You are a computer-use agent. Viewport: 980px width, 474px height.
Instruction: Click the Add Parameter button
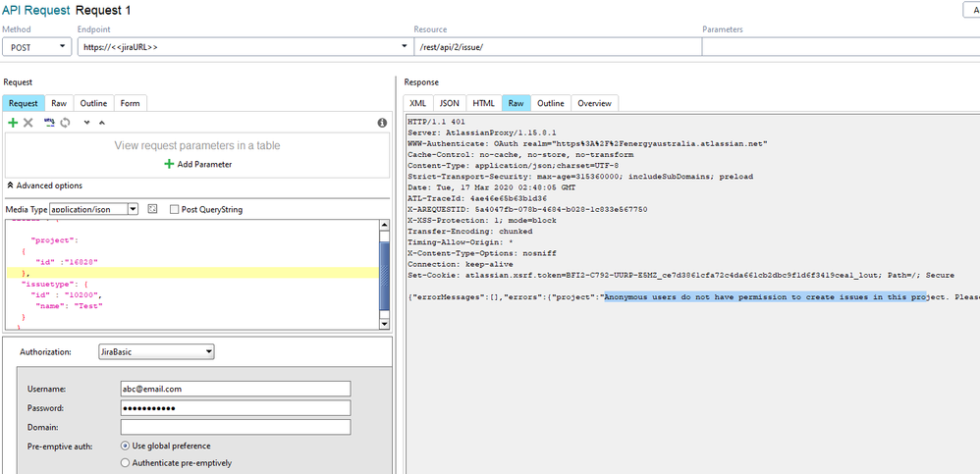199,164
